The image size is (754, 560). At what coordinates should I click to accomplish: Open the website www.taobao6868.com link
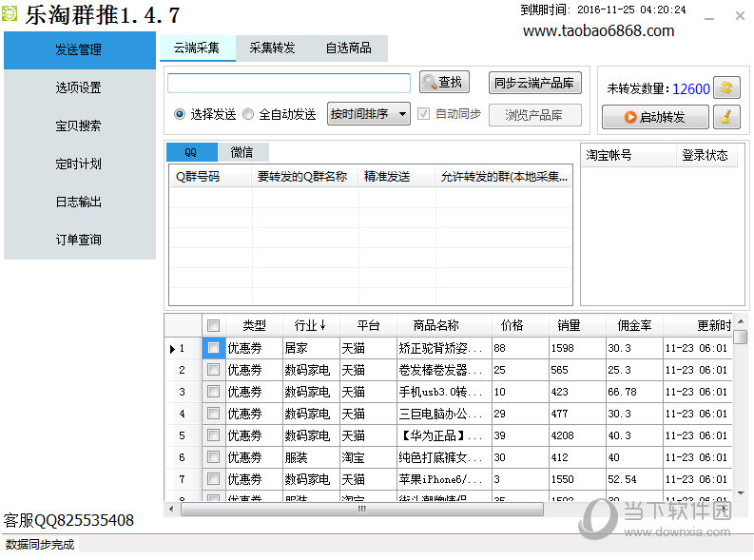[599, 30]
